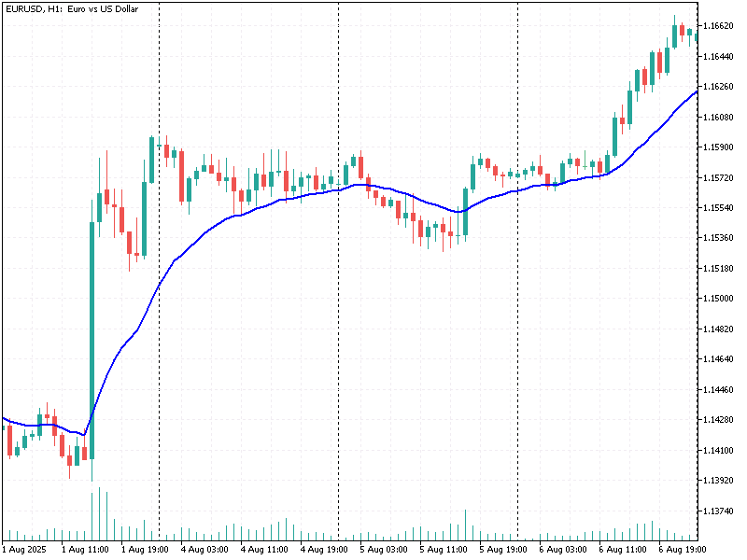Select the 4 Aug 19:00 time label
747x560 pixels.
(324, 550)
